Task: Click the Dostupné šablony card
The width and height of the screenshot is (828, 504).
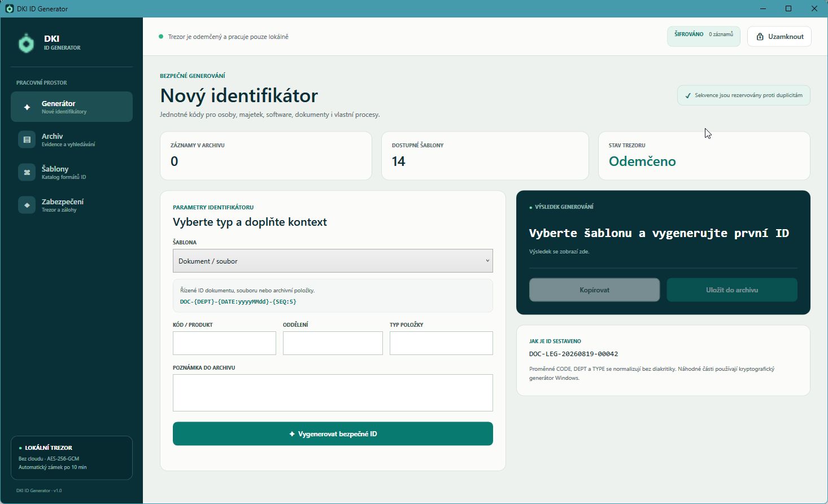Action: coord(485,156)
